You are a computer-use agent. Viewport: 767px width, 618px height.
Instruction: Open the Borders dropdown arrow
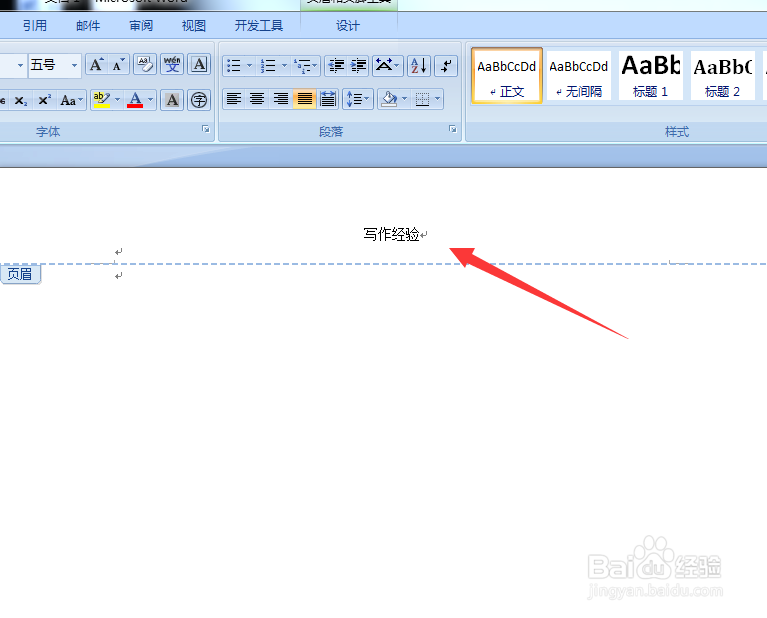[x=438, y=99]
